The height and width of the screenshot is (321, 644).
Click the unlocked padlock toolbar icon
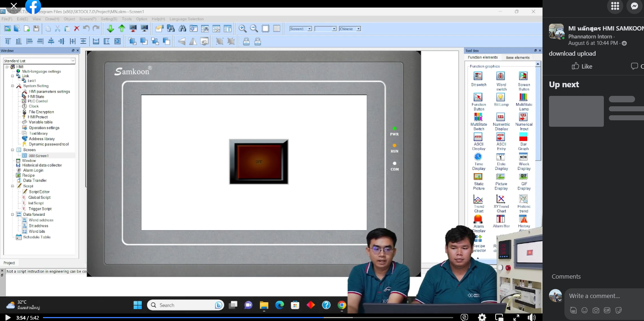coord(257,42)
